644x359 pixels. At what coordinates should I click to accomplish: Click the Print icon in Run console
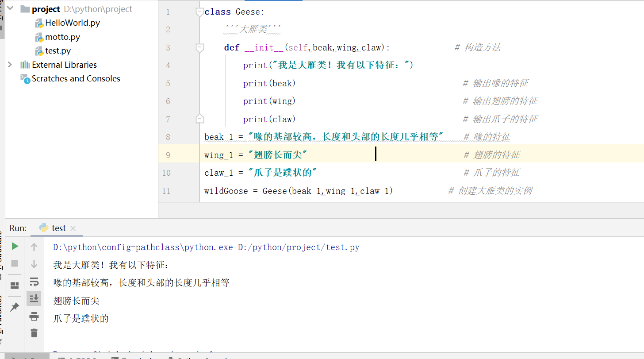pos(34,316)
